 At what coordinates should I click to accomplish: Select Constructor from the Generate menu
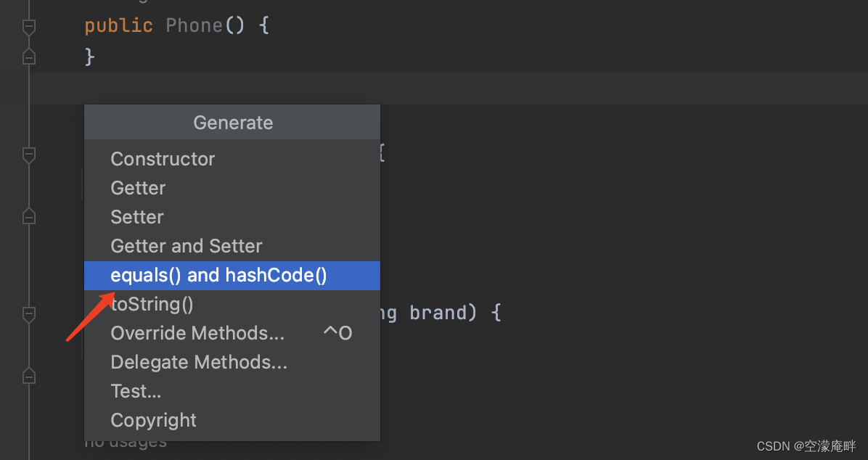pyautogui.click(x=162, y=159)
